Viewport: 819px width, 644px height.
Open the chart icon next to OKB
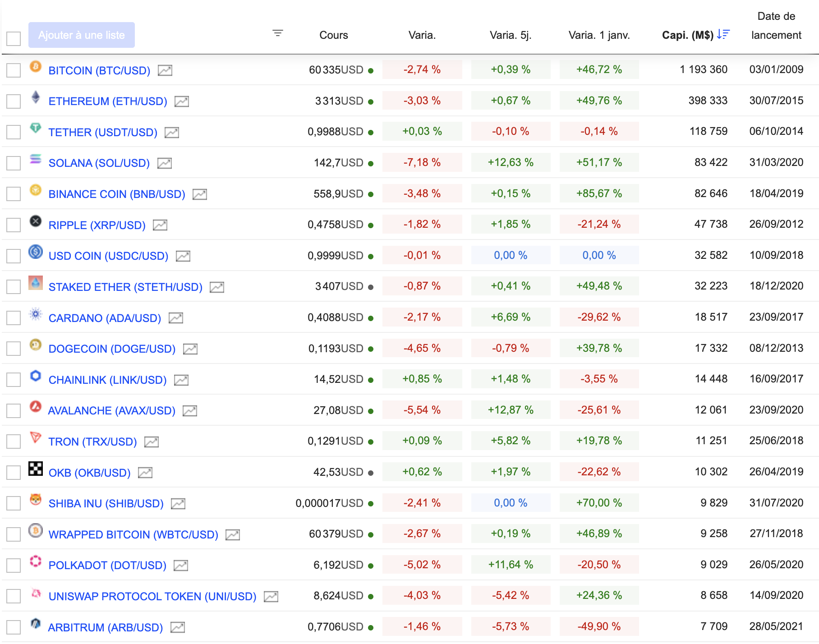click(145, 473)
